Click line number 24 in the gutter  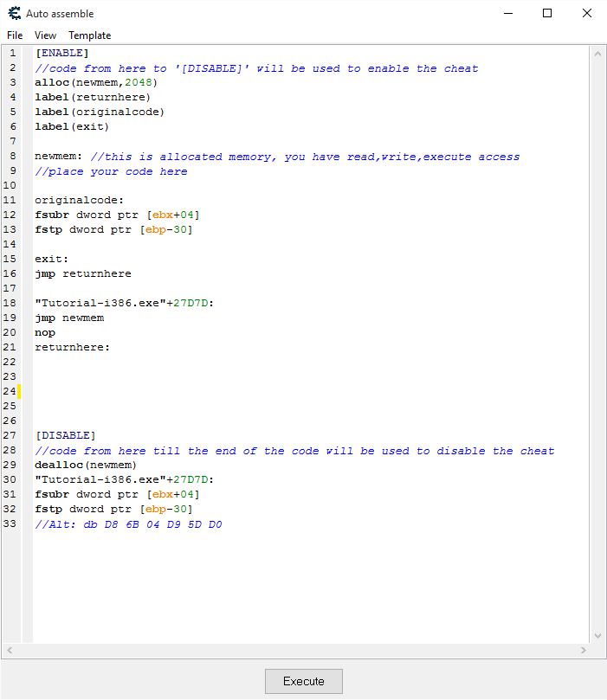13,391
